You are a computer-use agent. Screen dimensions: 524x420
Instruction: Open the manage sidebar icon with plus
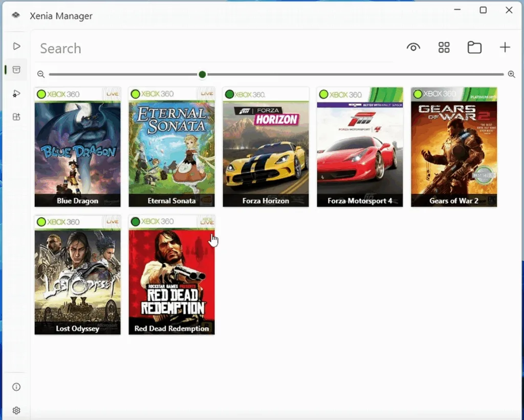click(x=16, y=117)
